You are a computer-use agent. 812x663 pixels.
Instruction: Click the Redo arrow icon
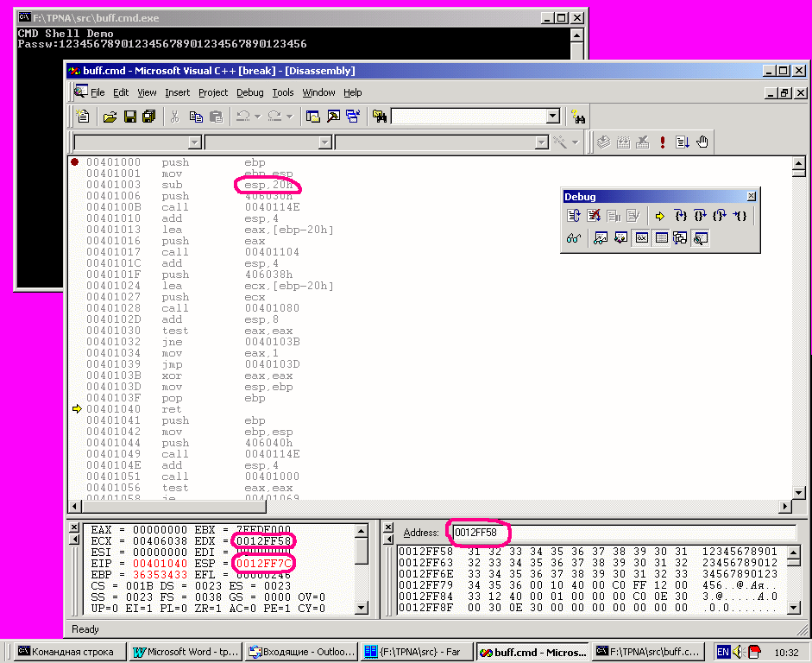point(274,117)
